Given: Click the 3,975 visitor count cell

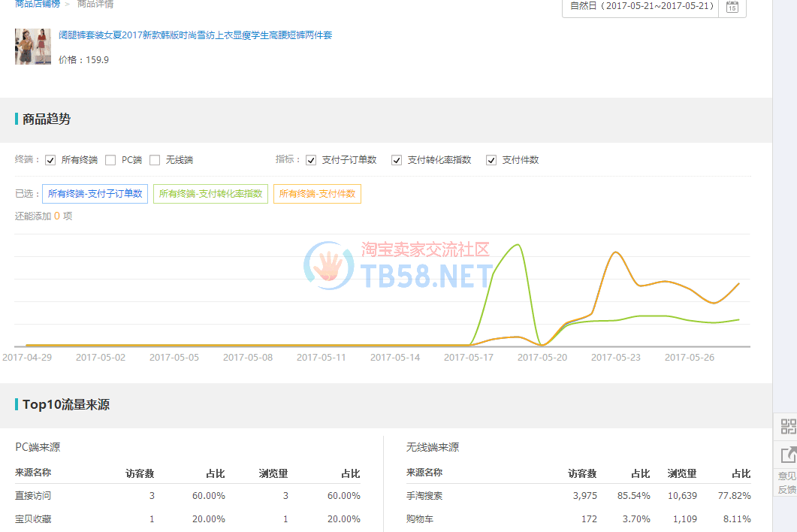Looking at the screenshot, I should (585, 495).
